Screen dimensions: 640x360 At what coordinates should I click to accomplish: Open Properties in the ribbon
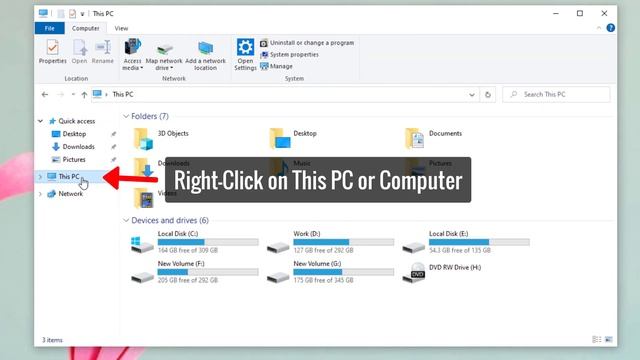coord(52,51)
